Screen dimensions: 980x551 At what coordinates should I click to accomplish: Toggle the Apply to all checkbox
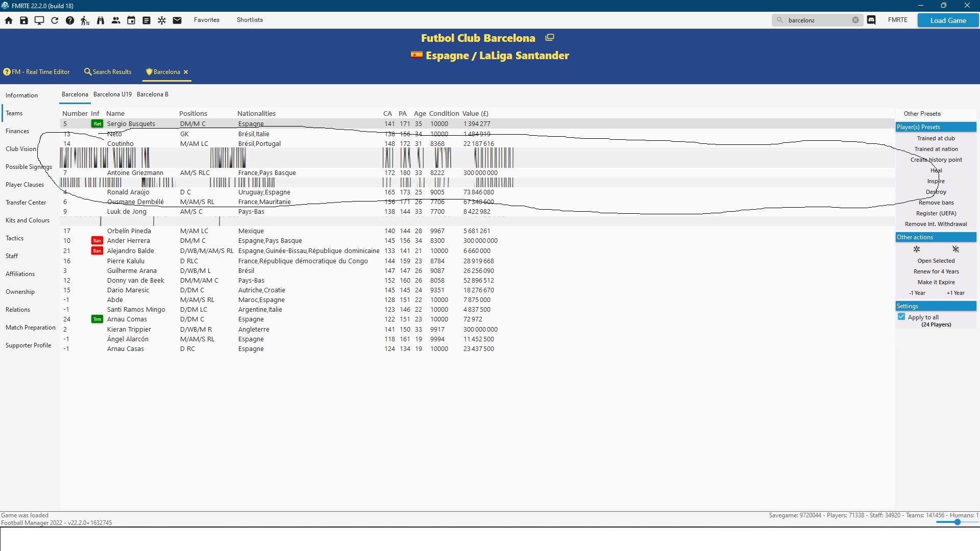pos(901,317)
